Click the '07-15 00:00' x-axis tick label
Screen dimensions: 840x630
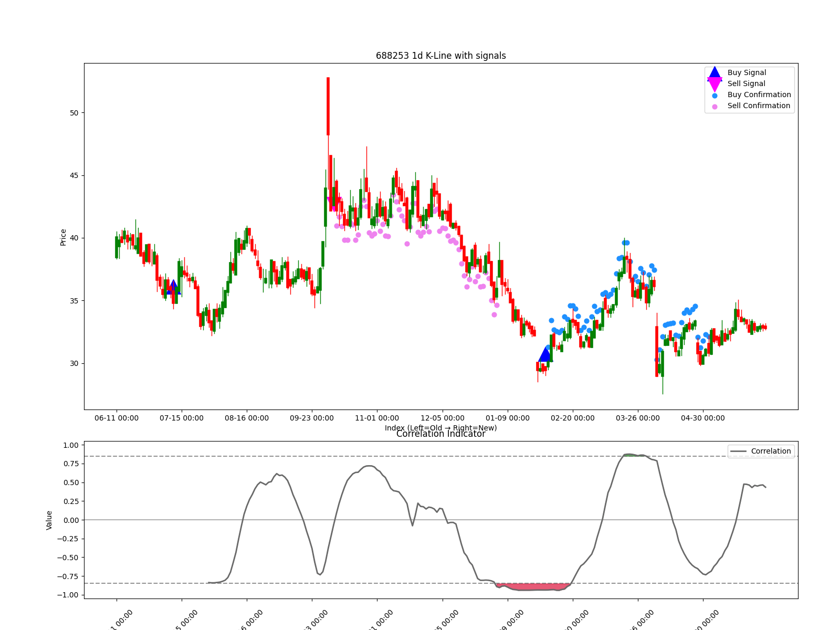(182, 418)
